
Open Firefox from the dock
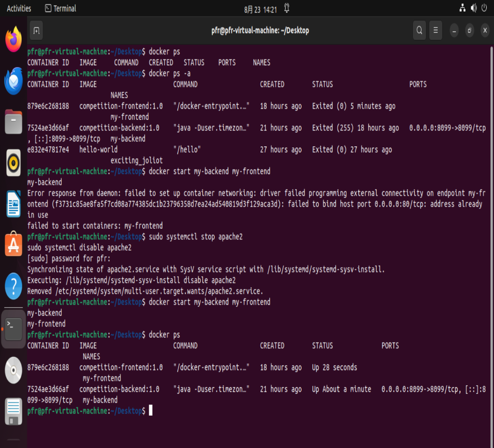(14, 40)
